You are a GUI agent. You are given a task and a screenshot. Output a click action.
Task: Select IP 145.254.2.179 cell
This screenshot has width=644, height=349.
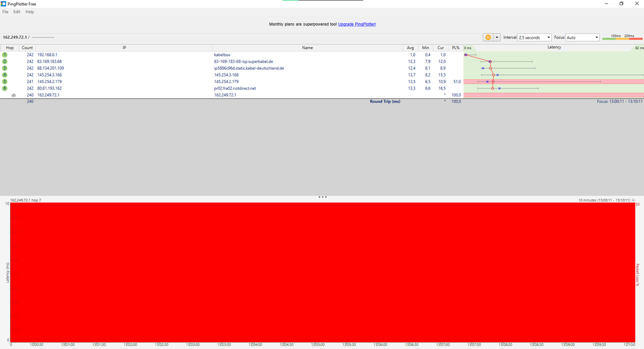click(x=49, y=82)
